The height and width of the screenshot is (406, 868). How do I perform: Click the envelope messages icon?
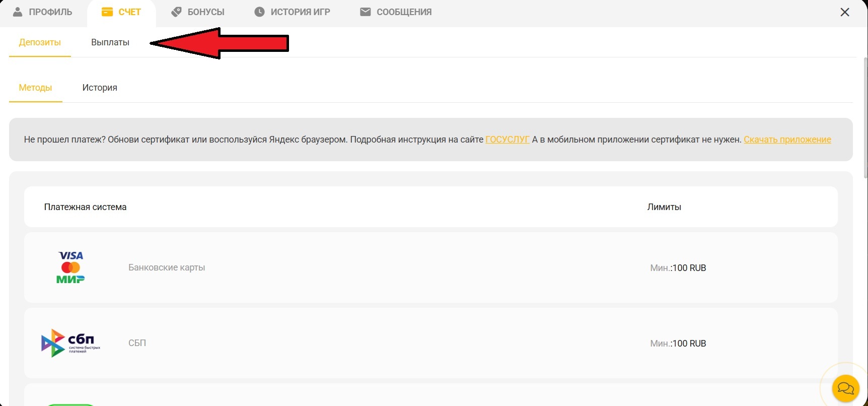pyautogui.click(x=366, y=12)
